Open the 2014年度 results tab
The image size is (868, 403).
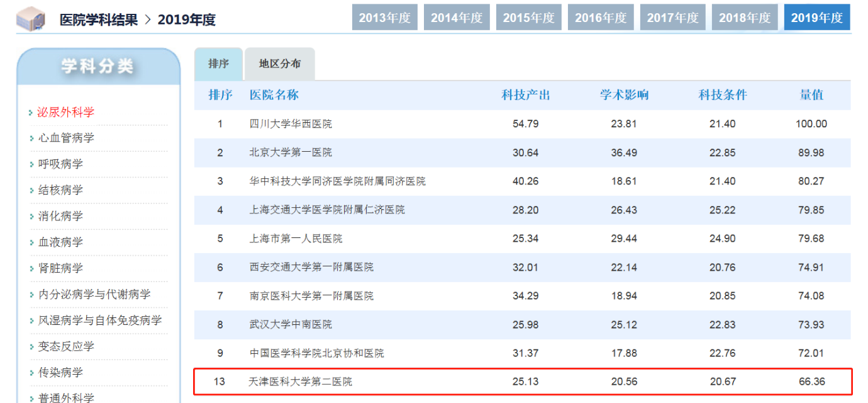[456, 18]
